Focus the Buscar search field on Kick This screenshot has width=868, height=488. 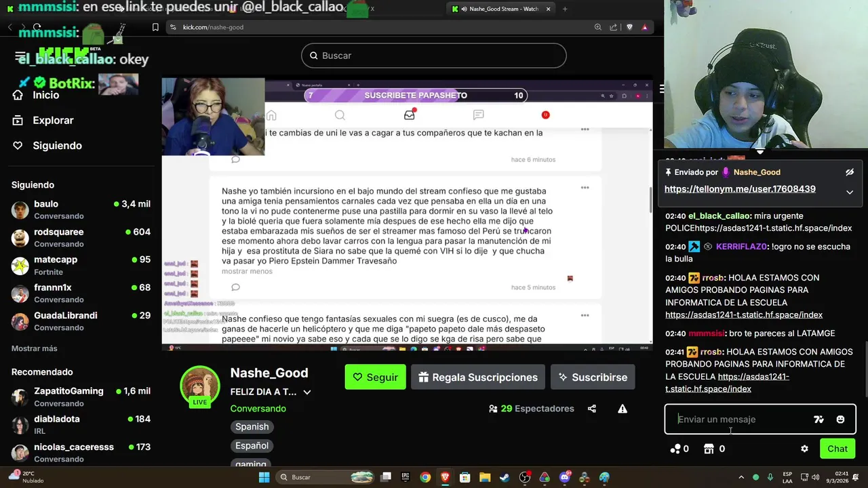434,56
